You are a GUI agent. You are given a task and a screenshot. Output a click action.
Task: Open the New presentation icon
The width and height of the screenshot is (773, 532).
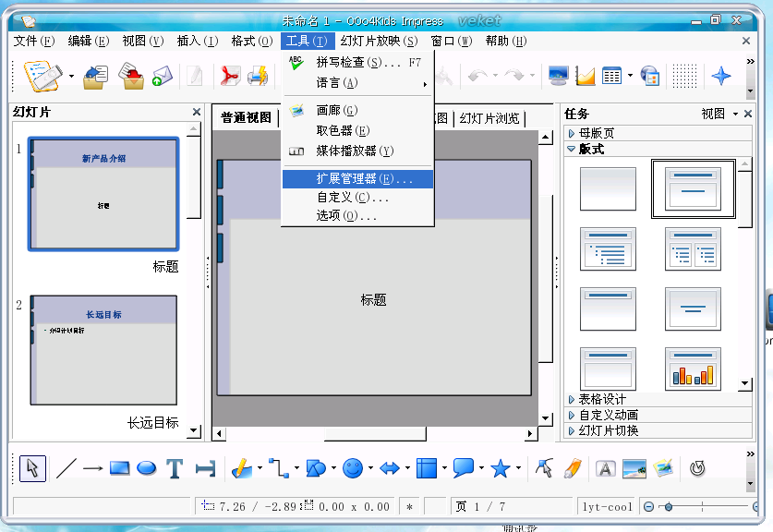[x=42, y=76]
